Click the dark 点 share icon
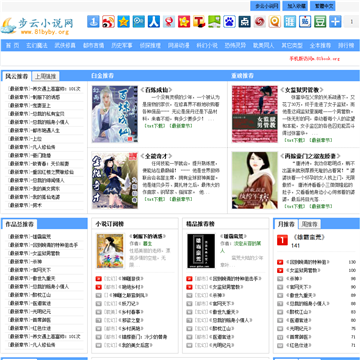 pyautogui.click(x=245, y=22)
